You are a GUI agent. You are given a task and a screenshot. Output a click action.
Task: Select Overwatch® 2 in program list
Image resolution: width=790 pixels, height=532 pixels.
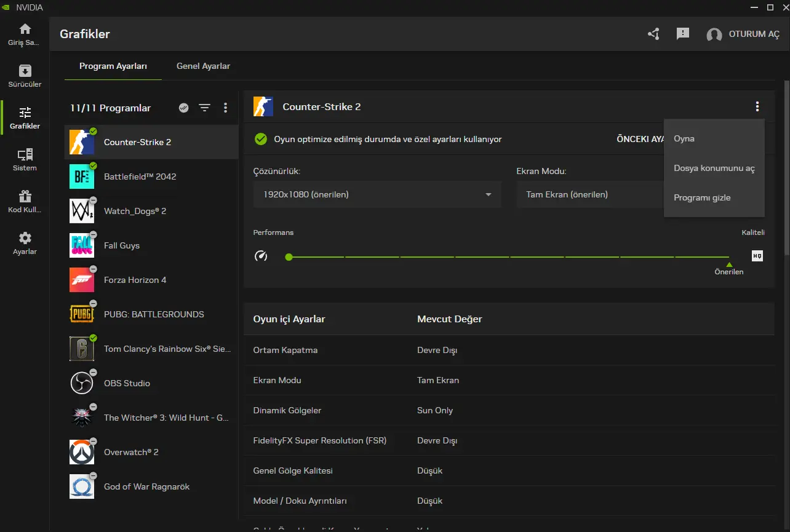tap(151, 452)
